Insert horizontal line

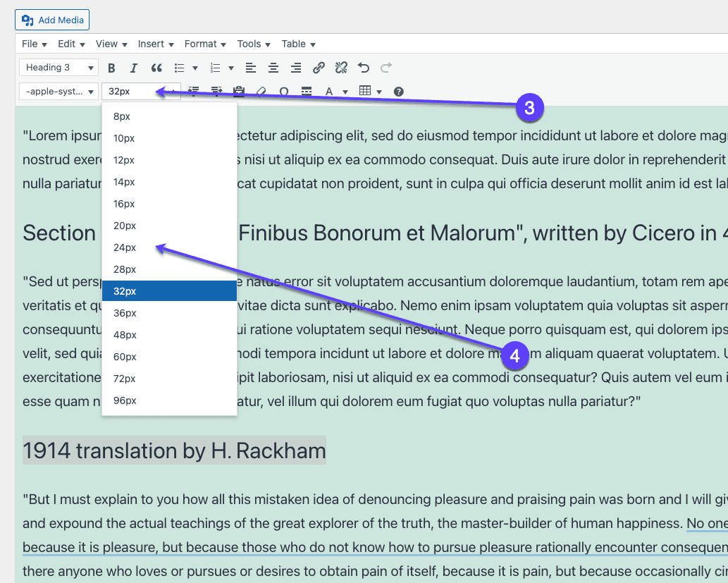pyautogui.click(x=307, y=92)
